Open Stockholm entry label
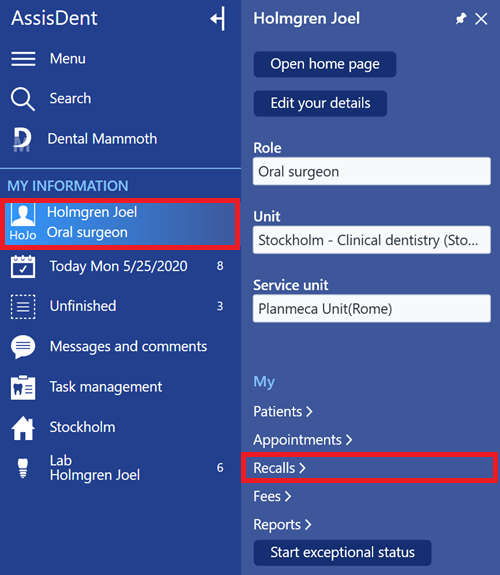500x575 pixels. (x=83, y=427)
